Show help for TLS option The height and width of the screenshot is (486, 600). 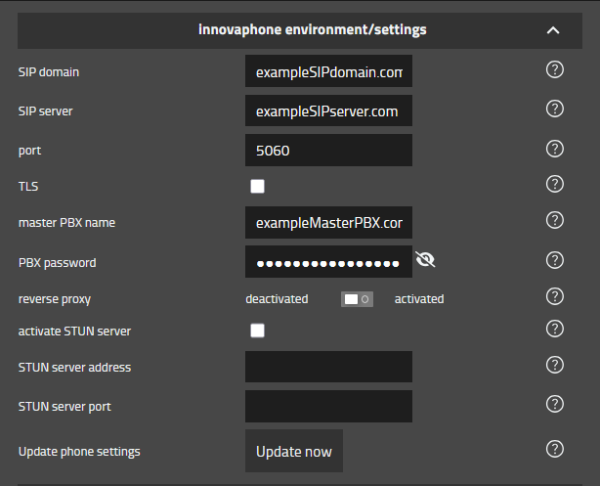point(554,184)
